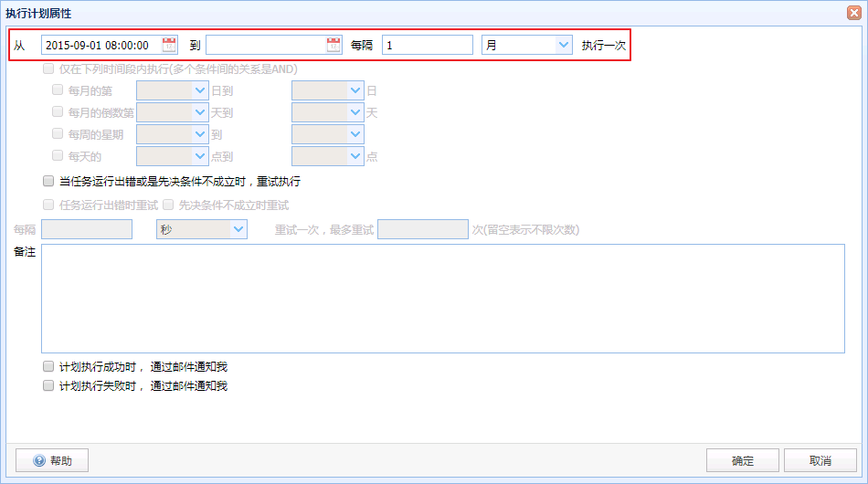
Task: Enable 计划执行成功时，通过邮件通知我
Action: [48, 366]
